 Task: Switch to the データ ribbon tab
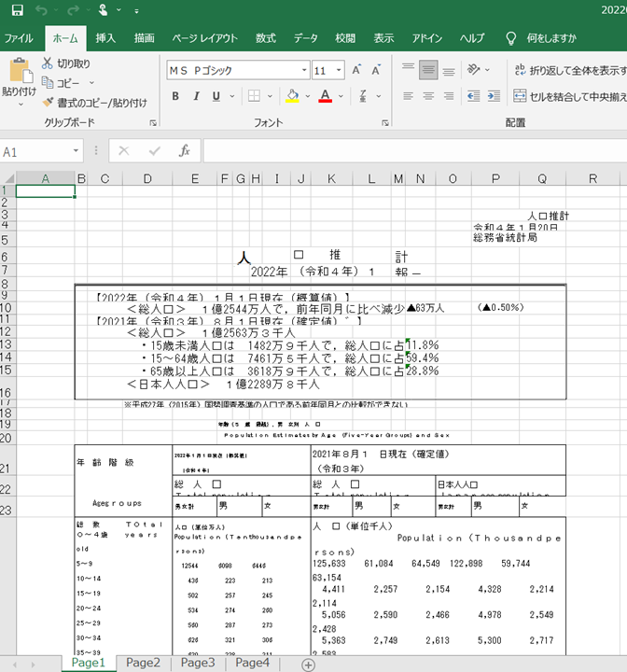click(306, 38)
